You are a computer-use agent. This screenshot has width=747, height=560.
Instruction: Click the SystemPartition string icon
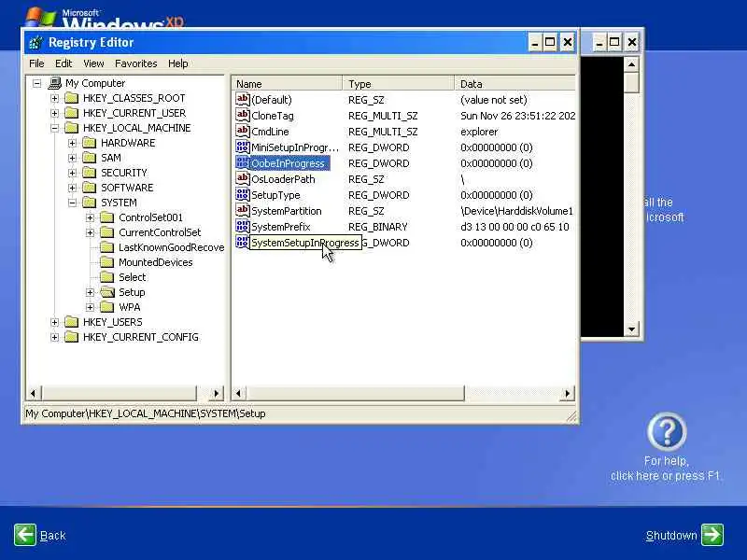(x=243, y=211)
